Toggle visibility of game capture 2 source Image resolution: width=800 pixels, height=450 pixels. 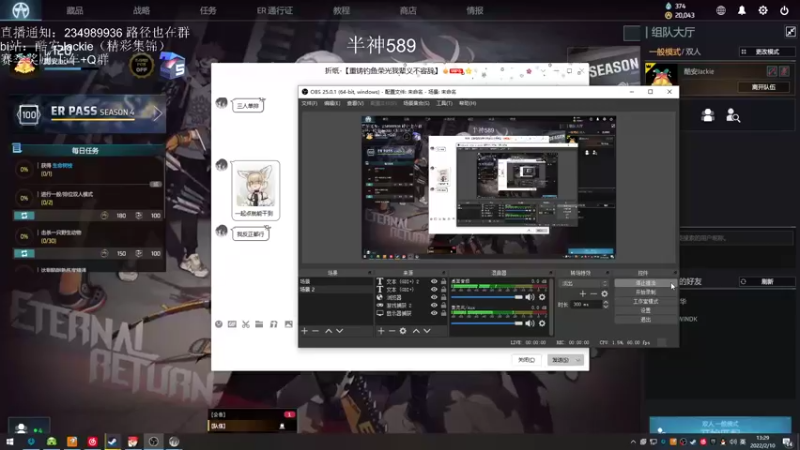(434, 305)
